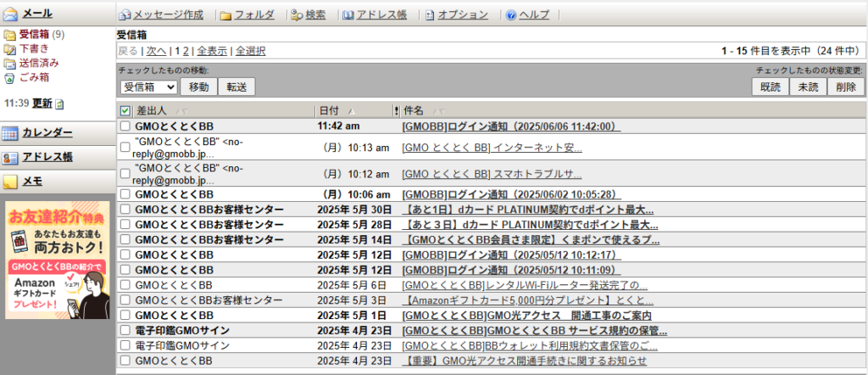Image resolution: width=868 pixels, height=375 pixels.
Task: Open the フォルダ menu item
Action: (254, 15)
